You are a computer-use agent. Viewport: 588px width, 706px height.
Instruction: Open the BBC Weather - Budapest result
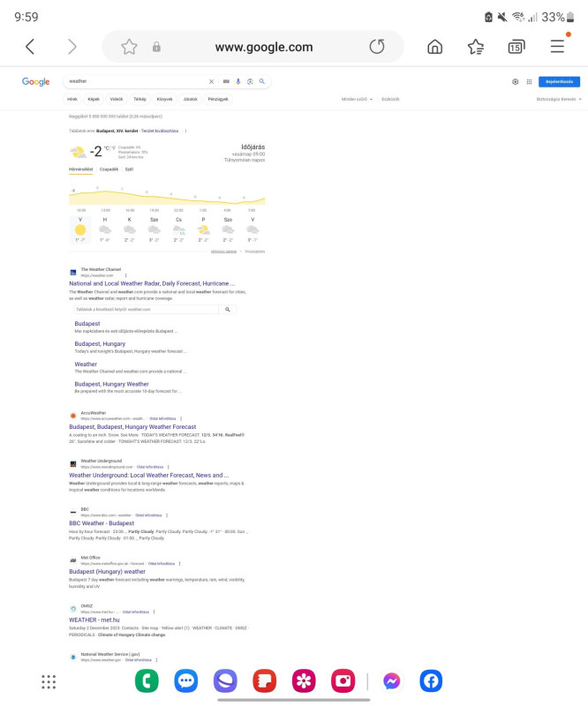102,523
